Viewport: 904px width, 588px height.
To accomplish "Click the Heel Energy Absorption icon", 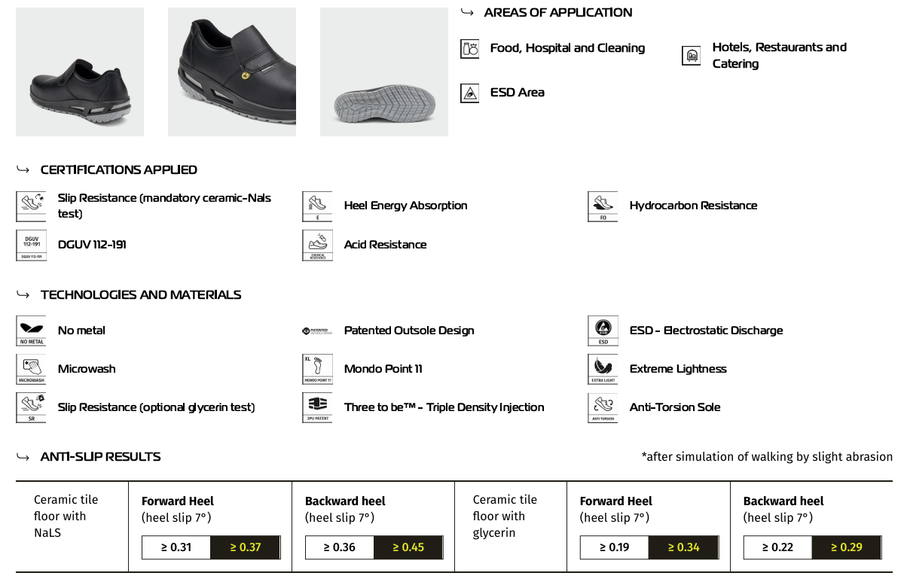I will 316,206.
